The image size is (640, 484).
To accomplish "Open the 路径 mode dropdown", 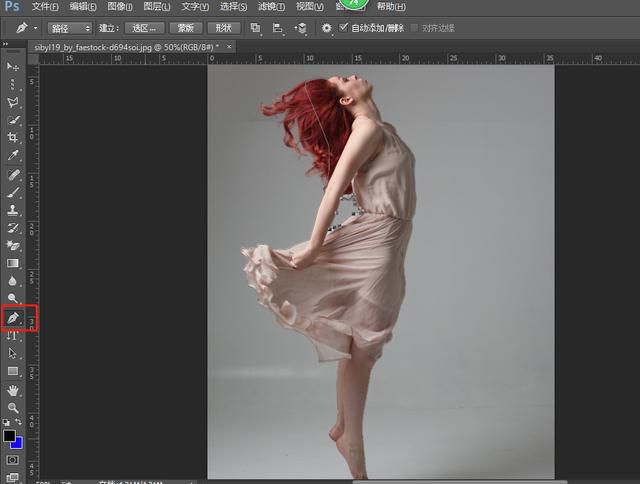I will point(70,28).
